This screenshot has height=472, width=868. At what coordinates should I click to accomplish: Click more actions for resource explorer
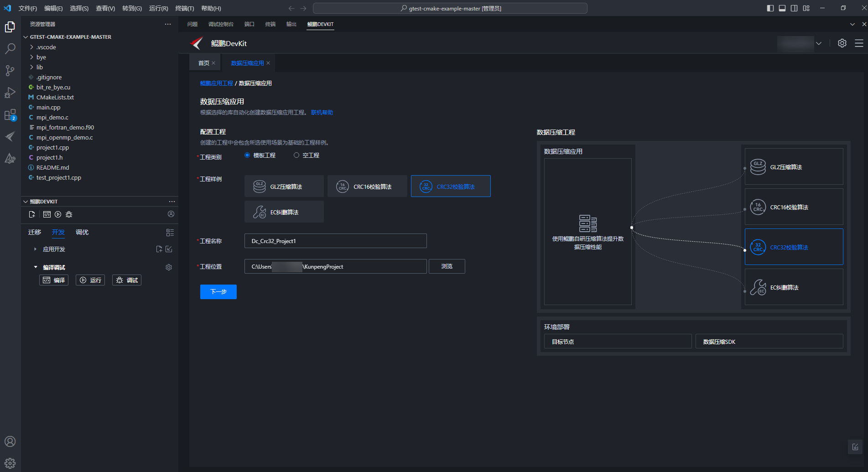coord(168,24)
